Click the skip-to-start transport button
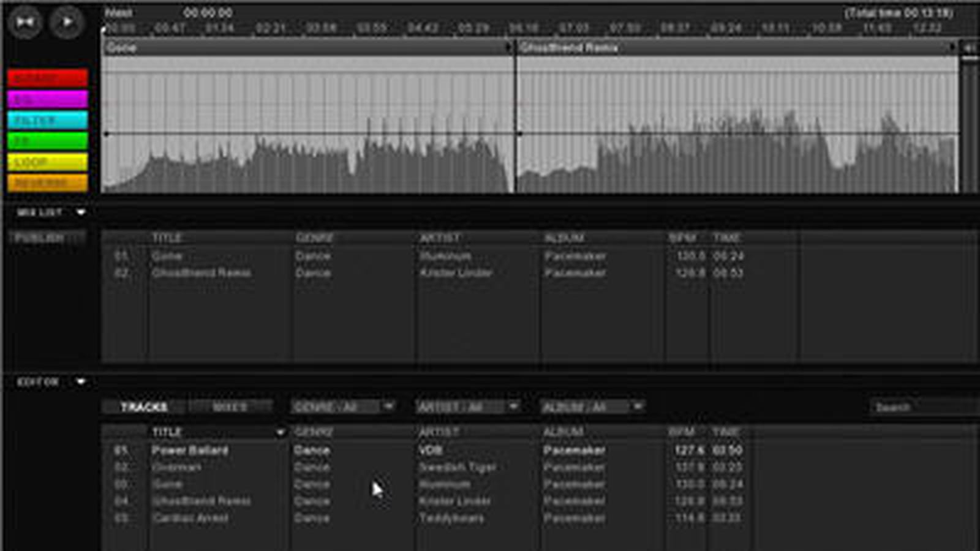Viewport: 980px width, 551px height. pos(25,23)
